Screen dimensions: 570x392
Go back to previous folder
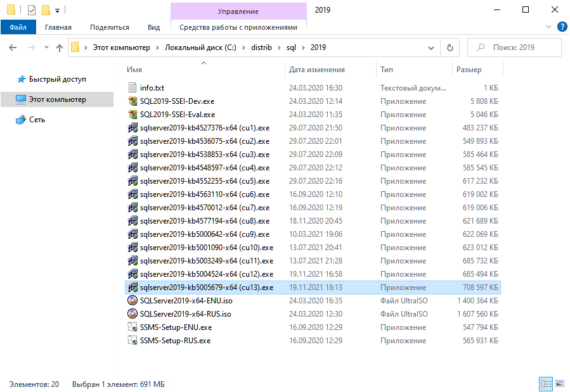tap(13, 47)
